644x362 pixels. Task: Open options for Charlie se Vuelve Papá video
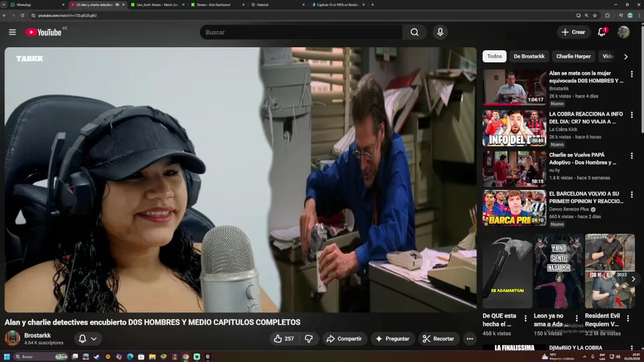click(x=631, y=155)
